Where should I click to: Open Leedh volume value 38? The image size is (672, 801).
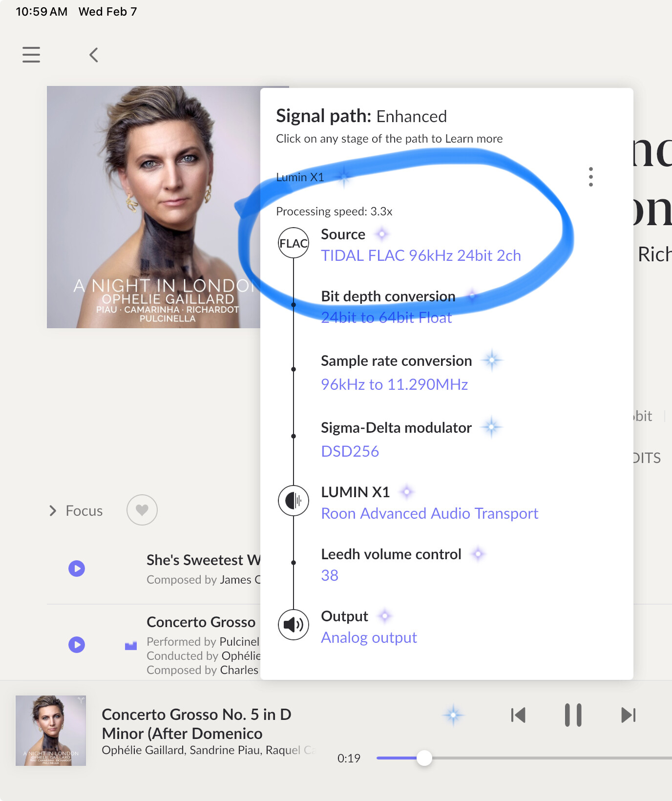point(330,575)
